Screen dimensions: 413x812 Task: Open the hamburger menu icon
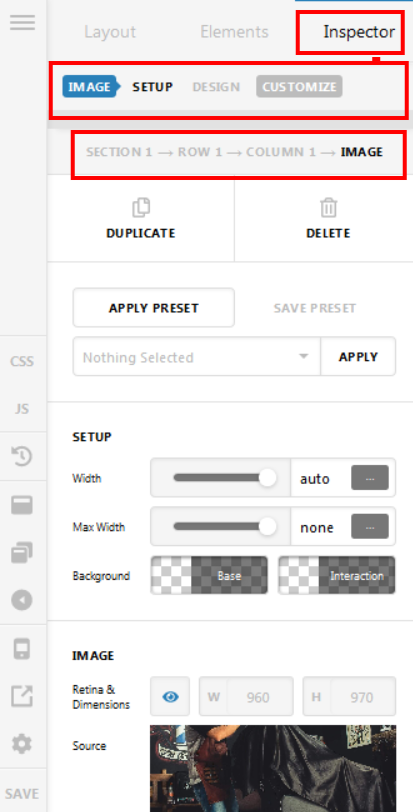tap(22, 22)
